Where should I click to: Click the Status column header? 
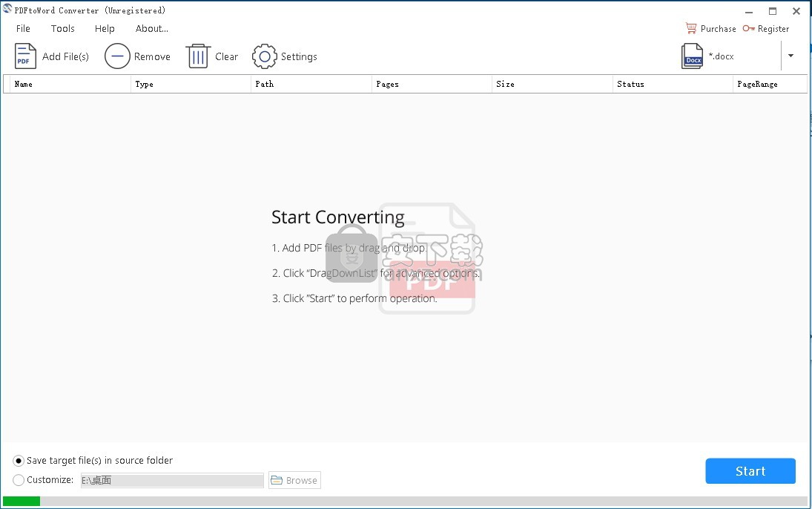coord(673,84)
